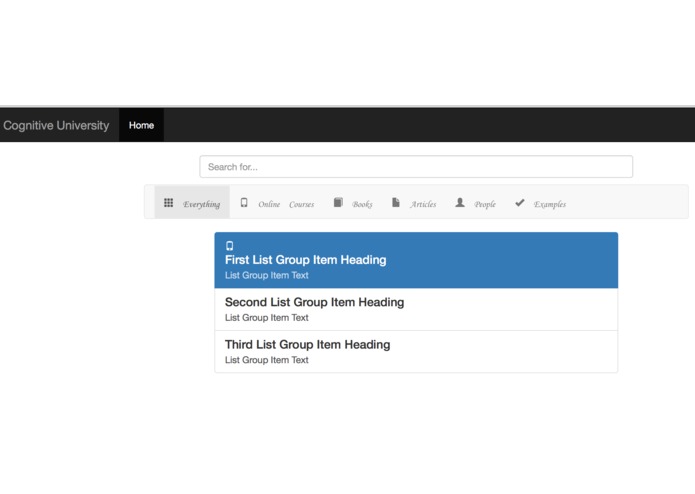695x494 pixels.
Task: Open Second List Group Item Heading
Action: [x=314, y=302]
